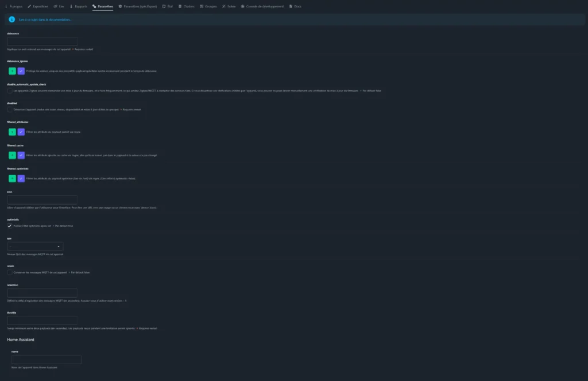Viewport: 588px width, 381px height.
Task: Click the green plus under filtered_cache
Action: [x=13, y=155]
